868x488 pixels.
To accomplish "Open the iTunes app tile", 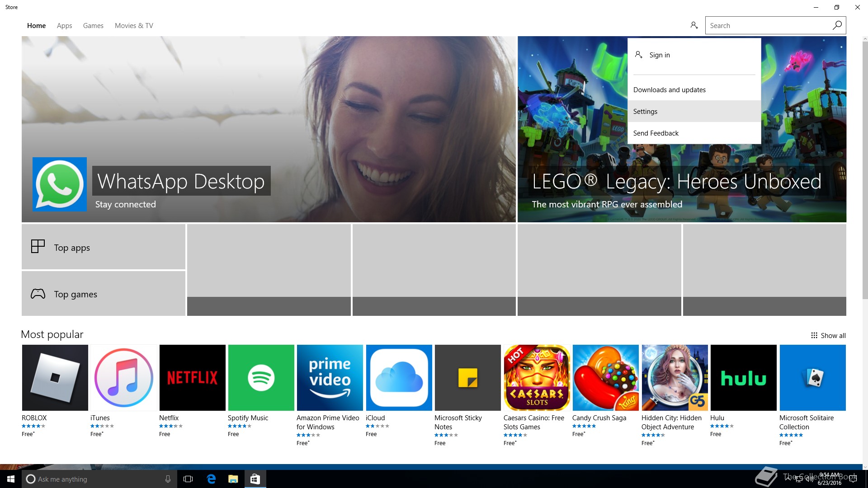I will (x=124, y=378).
